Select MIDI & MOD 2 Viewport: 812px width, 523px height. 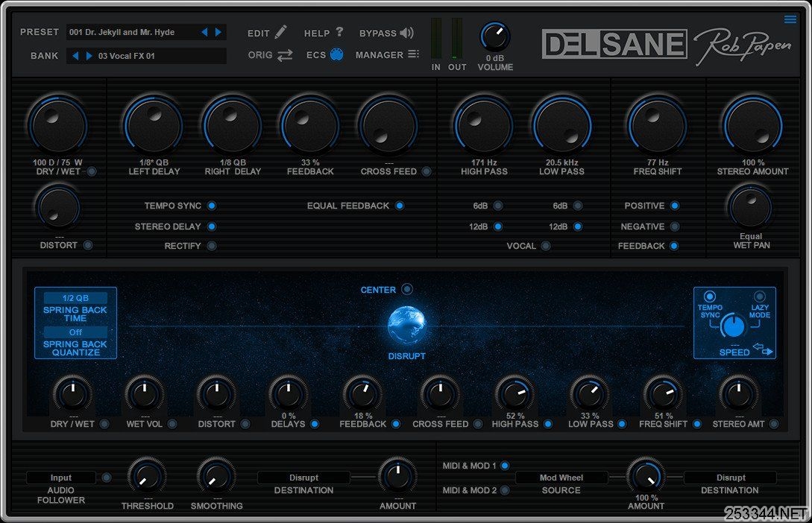(x=505, y=490)
